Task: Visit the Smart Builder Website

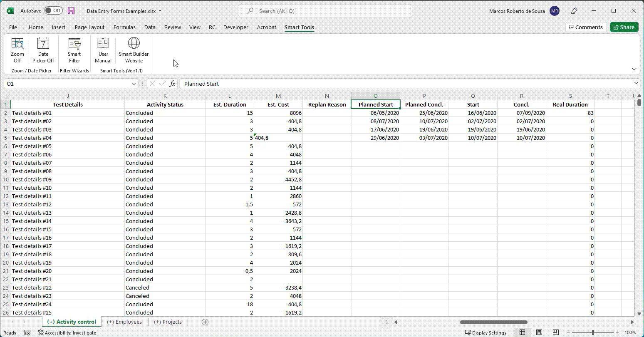Action: click(134, 50)
